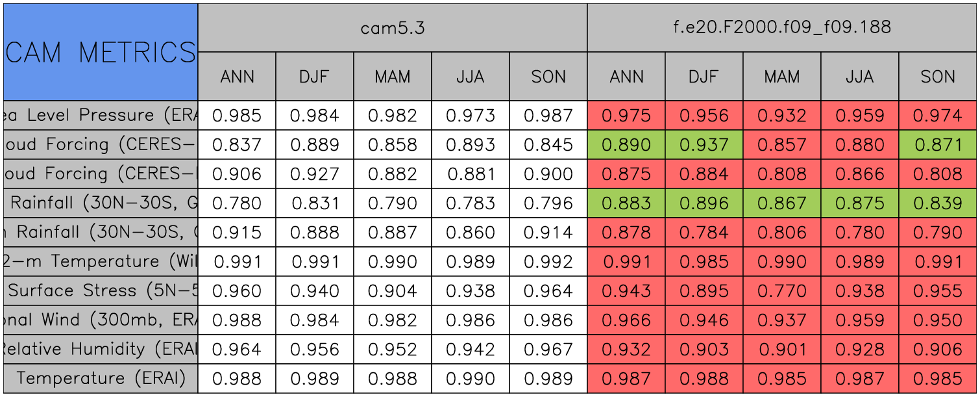Select the white cell showing 0.831
Screen dimensions: 980x397
coord(315,203)
